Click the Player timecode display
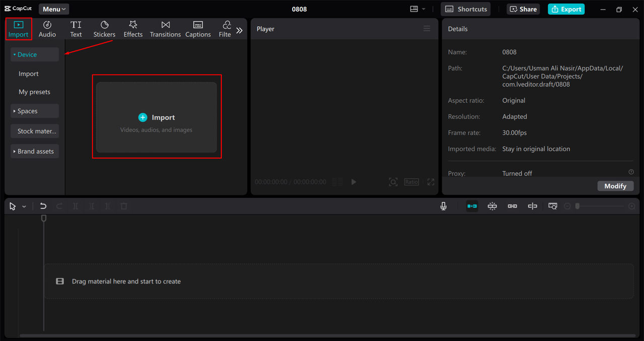The image size is (644, 341). [290, 182]
